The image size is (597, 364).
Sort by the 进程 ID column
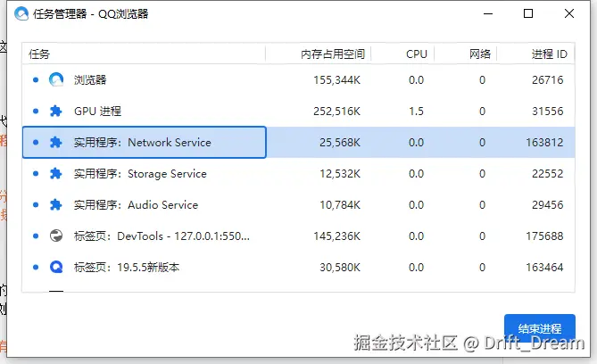[x=549, y=54]
